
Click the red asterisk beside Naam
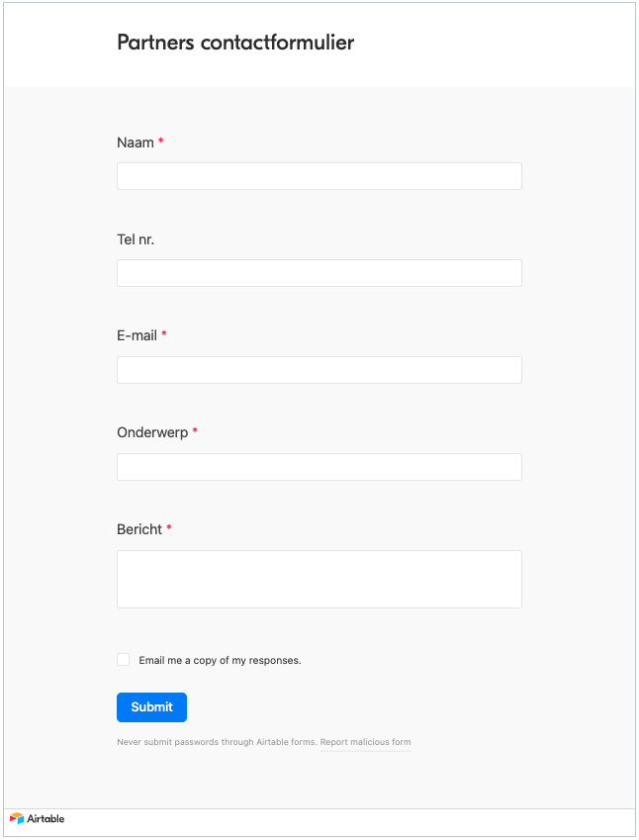click(x=160, y=140)
